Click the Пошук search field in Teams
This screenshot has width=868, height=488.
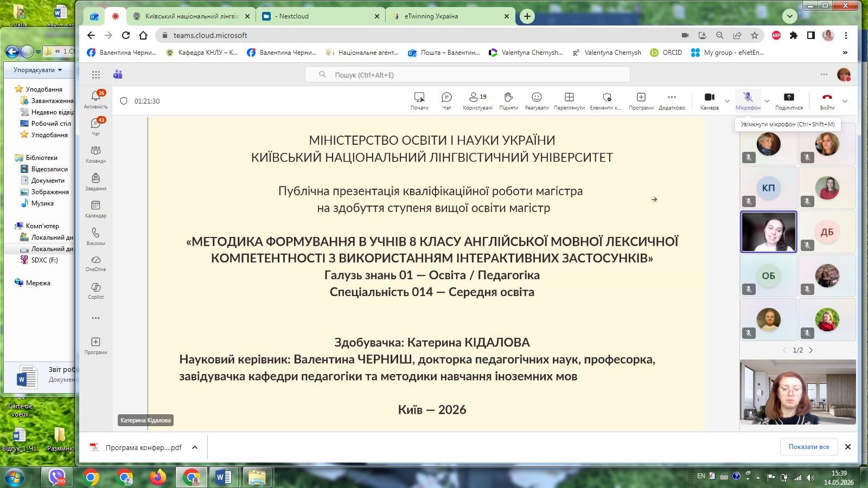point(467,75)
